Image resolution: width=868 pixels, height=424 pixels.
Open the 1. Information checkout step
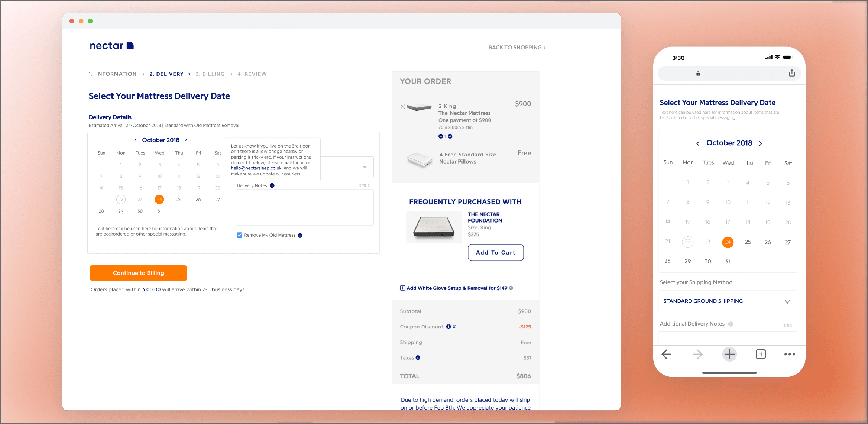[113, 74]
